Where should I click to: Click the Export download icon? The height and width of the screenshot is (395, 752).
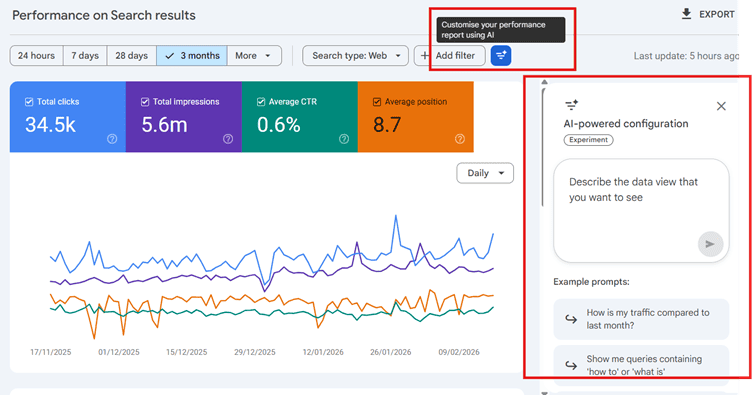tap(686, 14)
